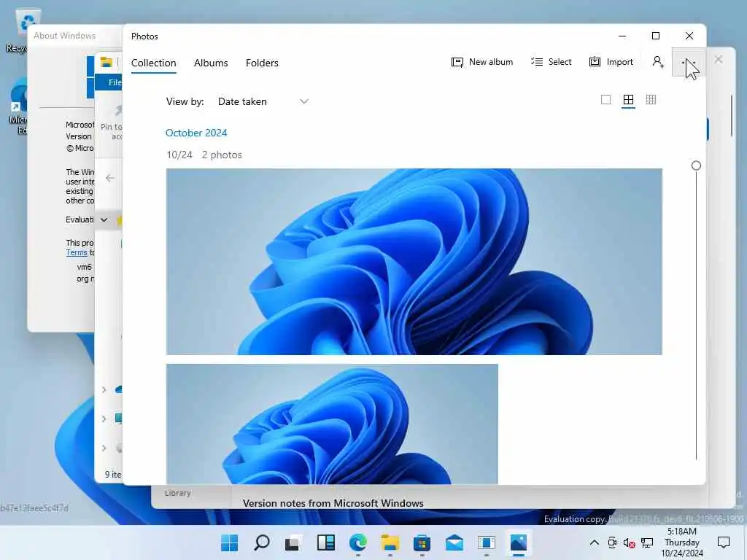Click scrollbar of the background window
747x560 pixels.
(732, 115)
